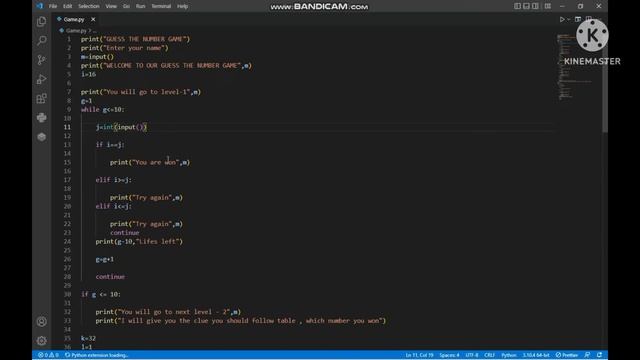Click the 'elif i>=j:' line
This screenshot has height=360, width=640.
(113, 180)
